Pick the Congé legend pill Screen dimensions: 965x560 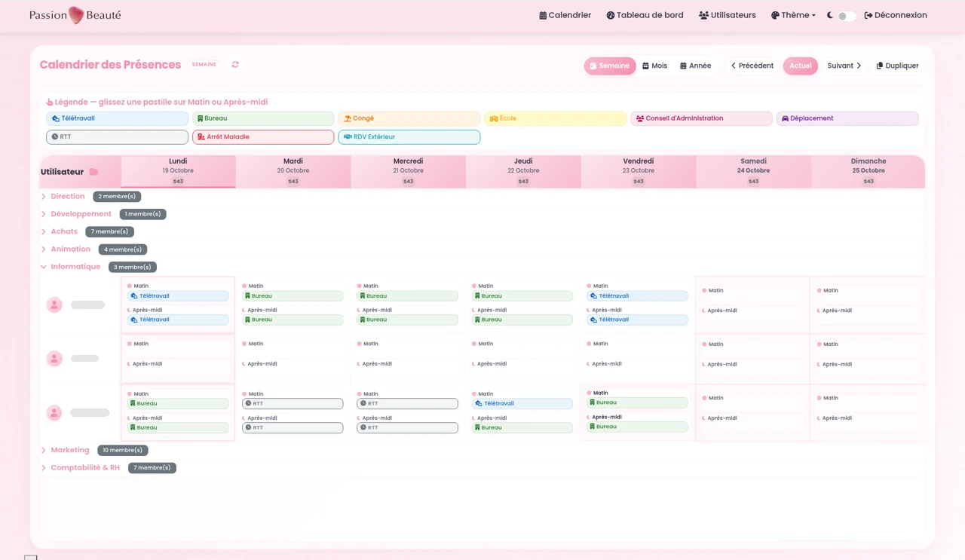[x=409, y=118]
